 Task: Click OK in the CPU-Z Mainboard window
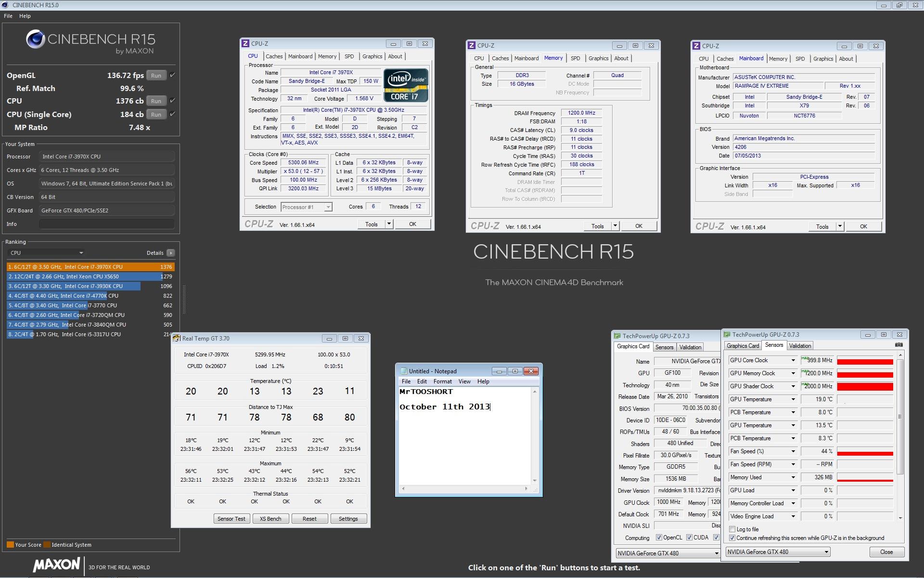863,226
